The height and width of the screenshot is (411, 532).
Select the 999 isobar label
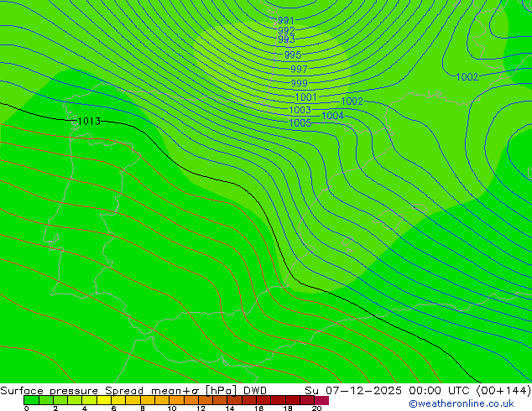click(x=300, y=83)
